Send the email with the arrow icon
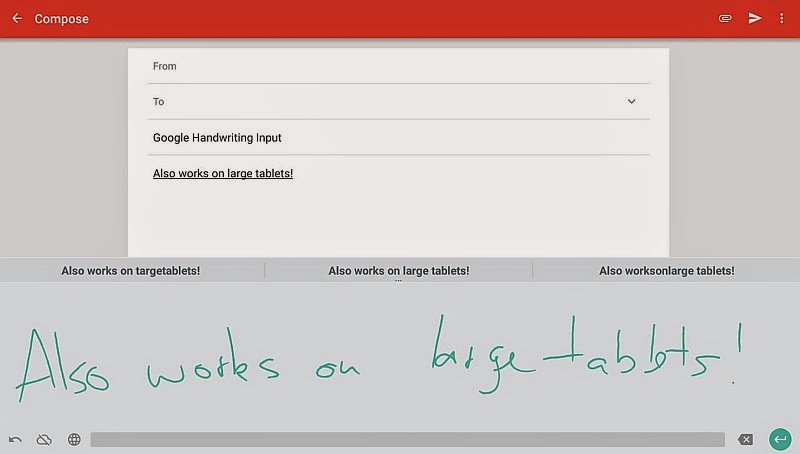Image resolution: width=800 pixels, height=454 pixels. [755, 18]
